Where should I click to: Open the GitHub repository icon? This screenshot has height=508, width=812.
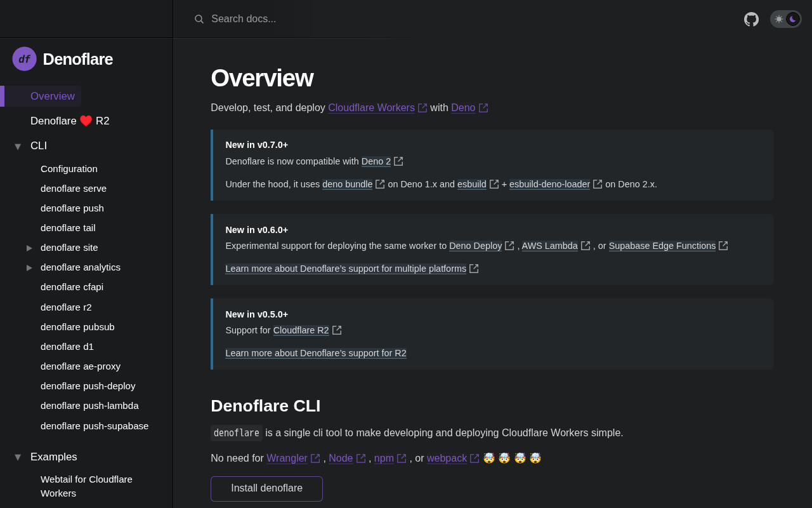[x=751, y=19]
